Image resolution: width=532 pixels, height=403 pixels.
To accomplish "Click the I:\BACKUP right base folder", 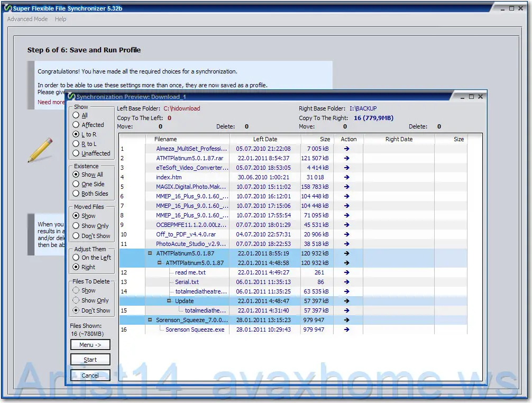I will [x=363, y=108].
